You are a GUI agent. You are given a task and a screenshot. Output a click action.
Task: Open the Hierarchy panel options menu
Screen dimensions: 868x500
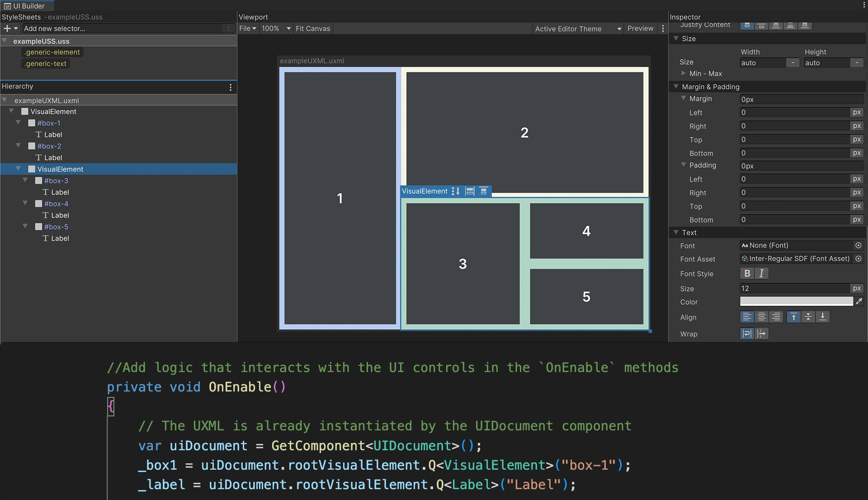click(231, 87)
